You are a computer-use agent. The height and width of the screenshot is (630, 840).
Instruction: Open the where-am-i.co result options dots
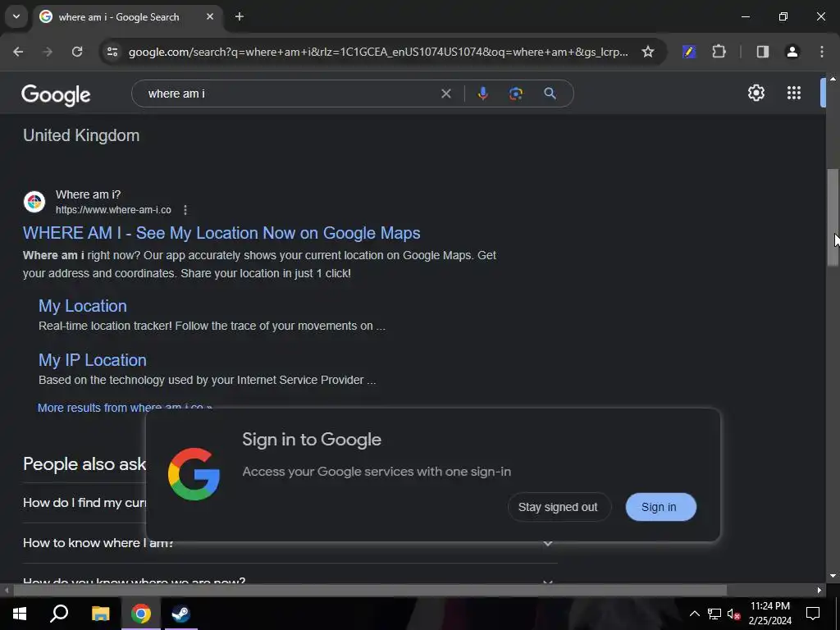pyautogui.click(x=185, y=210)
